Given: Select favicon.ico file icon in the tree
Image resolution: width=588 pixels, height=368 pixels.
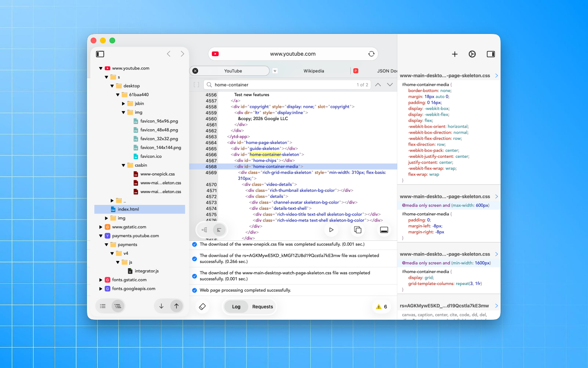Looking at the screenshot, I should click(x=136, y=156).
